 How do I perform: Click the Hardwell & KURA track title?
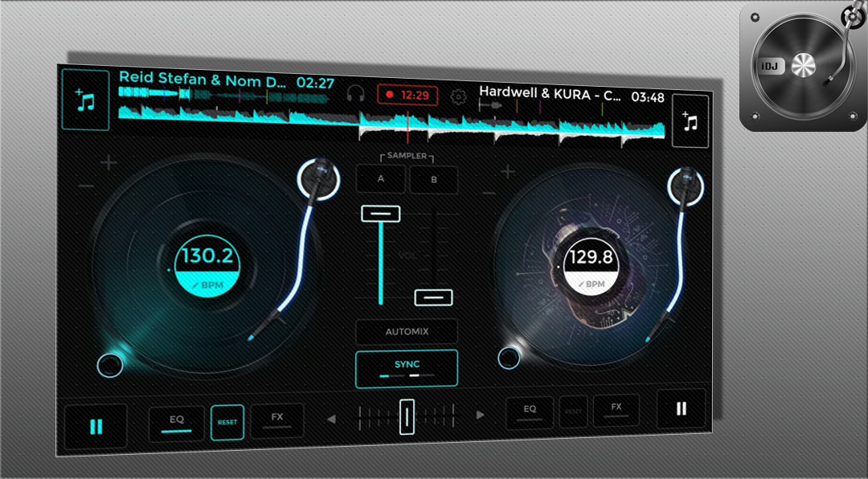[550, 94]
